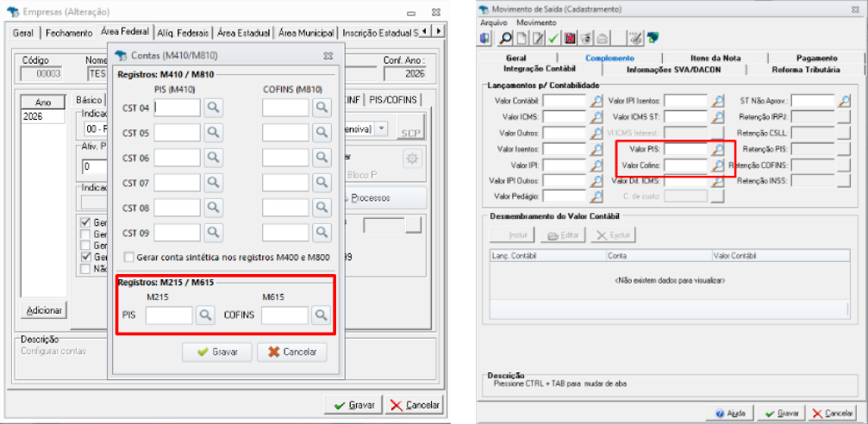The width and height of the screenshot is (868, 424).
Task: Toggle the 'Não' checkbox in Empresas window
Action: pos(86,269)
